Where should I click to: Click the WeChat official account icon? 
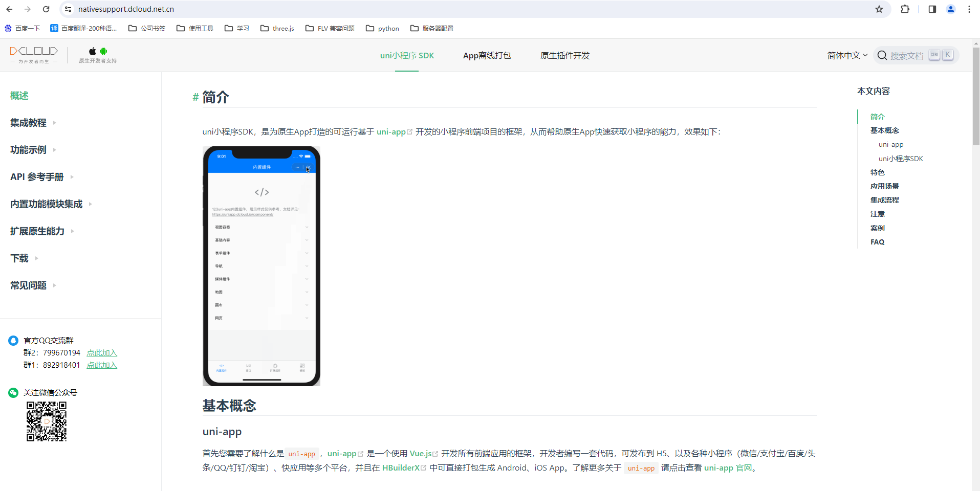point(13,393)
